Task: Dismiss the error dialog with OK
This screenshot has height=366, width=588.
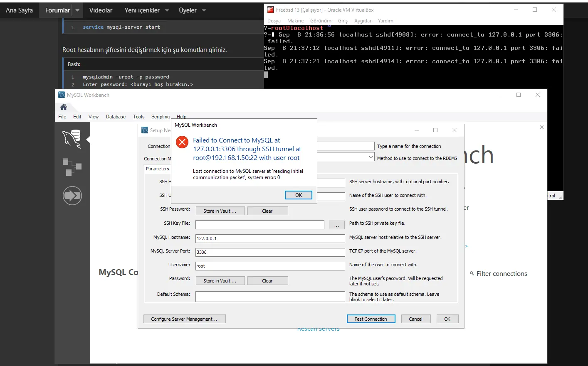Action: point(298,195)
